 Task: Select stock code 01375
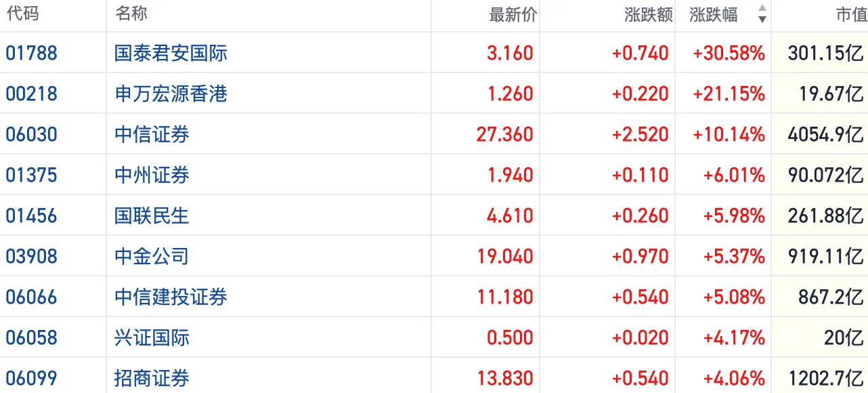tap(31, 175)
